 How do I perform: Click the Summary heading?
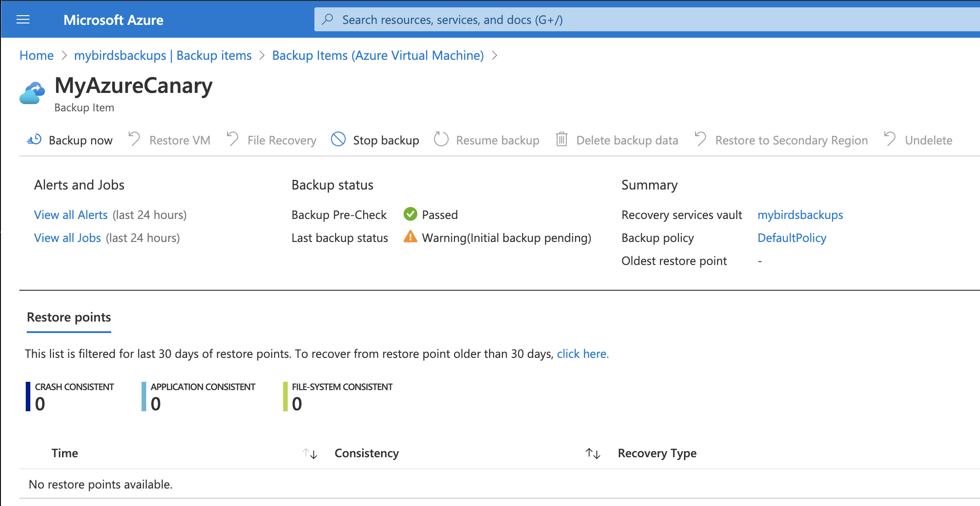[x=650, y=185]
